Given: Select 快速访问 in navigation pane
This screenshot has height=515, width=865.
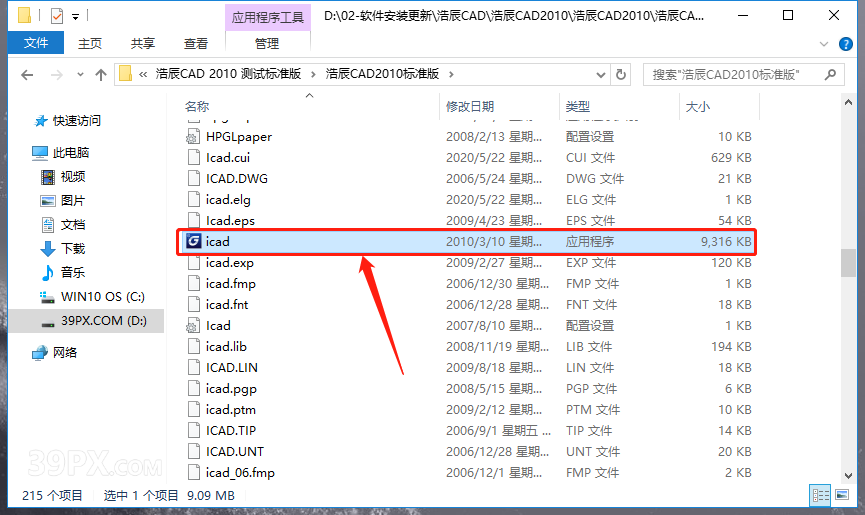Looking at the screenshot, I should [77, 121].
